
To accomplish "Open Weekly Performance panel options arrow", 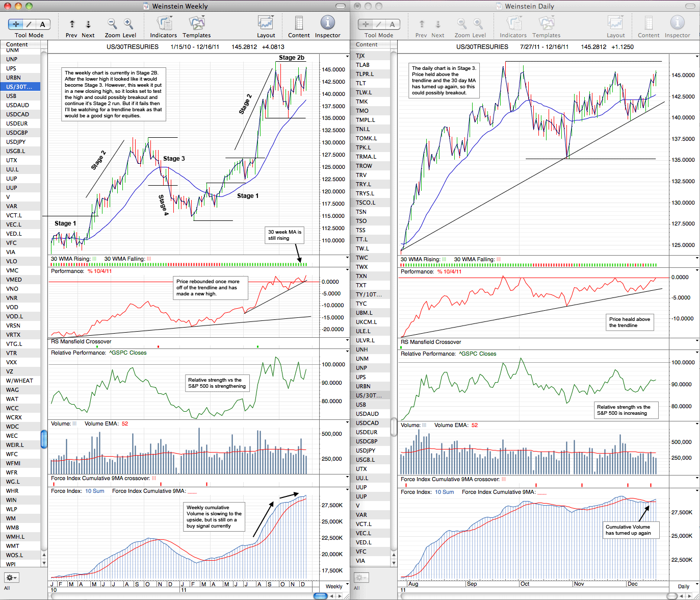I will 348,271.
